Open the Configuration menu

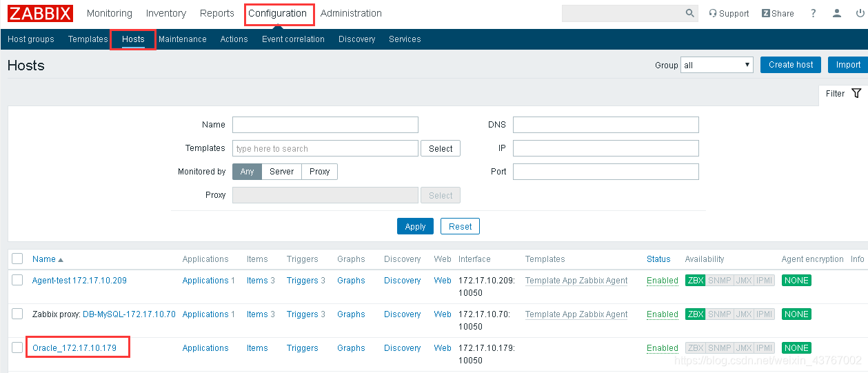click(278, 13)
